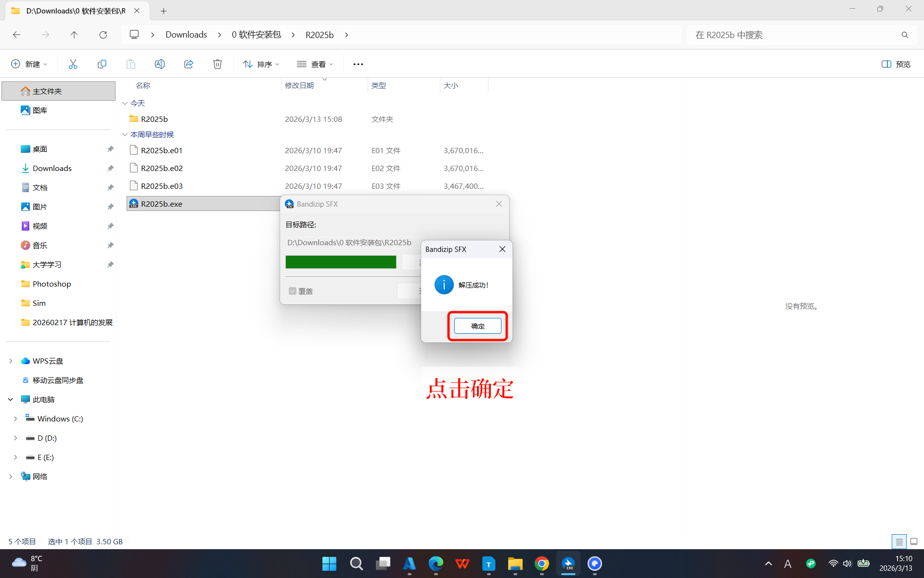Click the delete trash icon
Viewport: 924px width, 578px height.
[x=218, y=64]
